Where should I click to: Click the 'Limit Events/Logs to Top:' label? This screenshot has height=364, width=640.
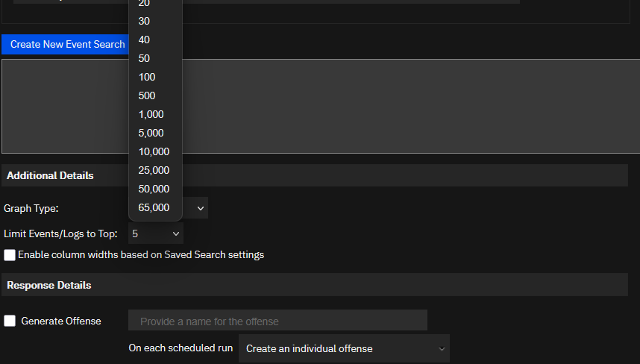(60, 233)
